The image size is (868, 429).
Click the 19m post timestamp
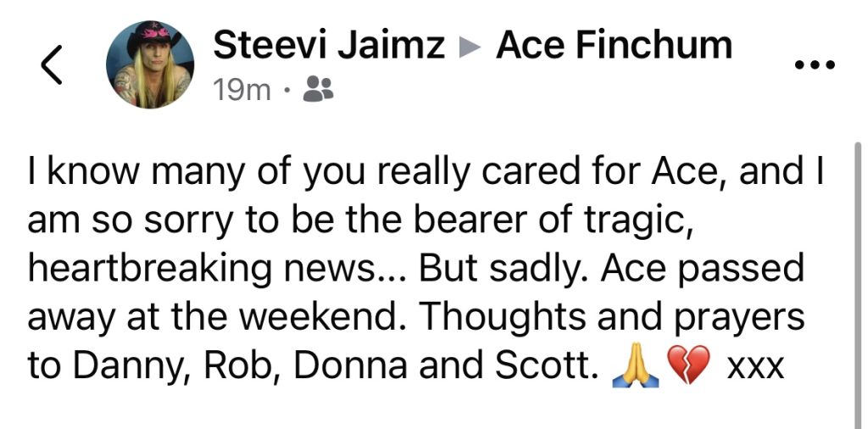(242, 88)
